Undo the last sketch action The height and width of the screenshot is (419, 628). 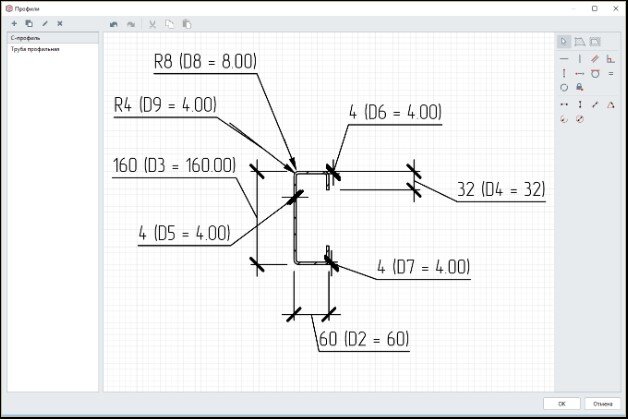pyautogui.click(x=114, y=24)
